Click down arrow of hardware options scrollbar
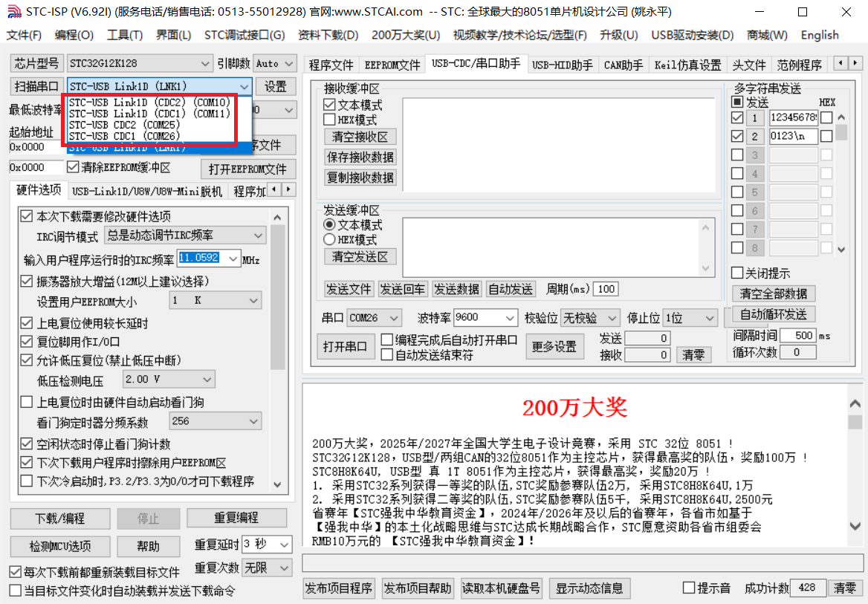Image resolution: width=868 pixels, height=604 pixels. pos(278,485)
